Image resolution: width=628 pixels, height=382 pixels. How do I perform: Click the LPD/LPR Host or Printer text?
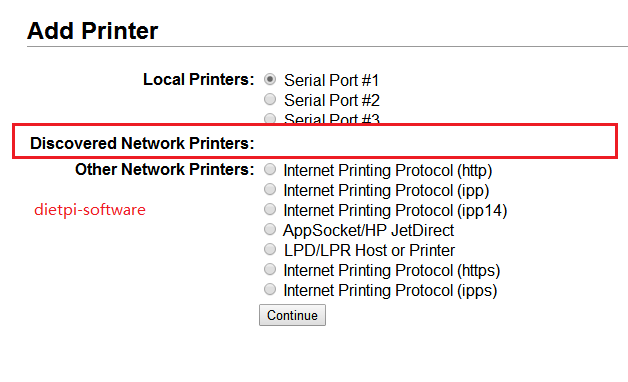369,251
